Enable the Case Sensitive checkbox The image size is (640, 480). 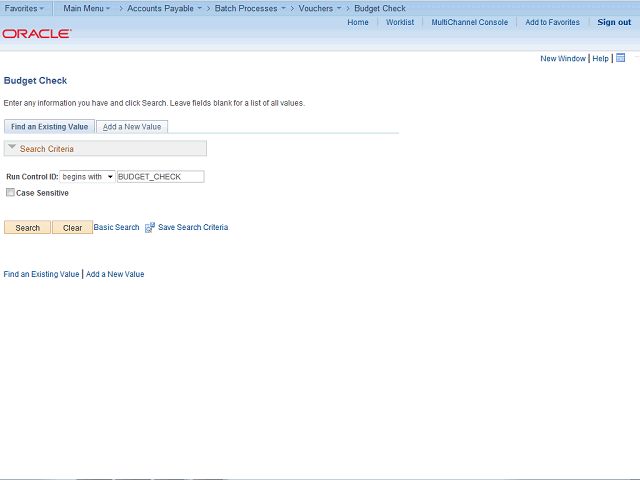10,192
